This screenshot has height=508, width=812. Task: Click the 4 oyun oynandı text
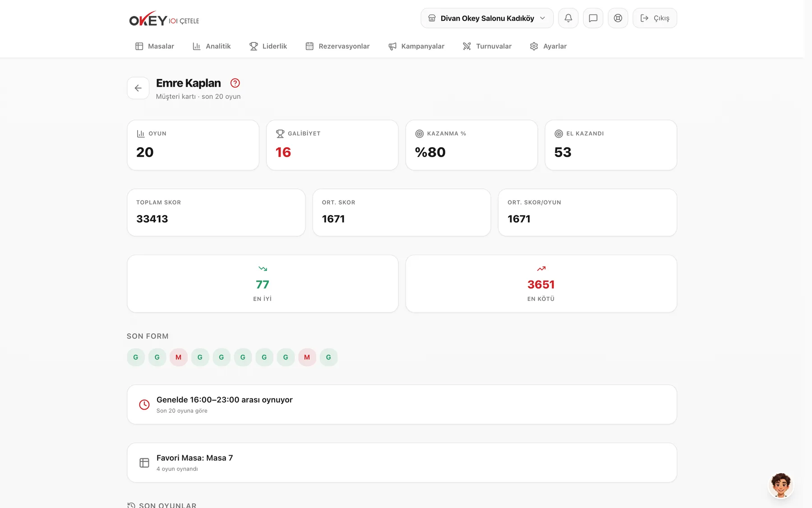coord(177,469)
